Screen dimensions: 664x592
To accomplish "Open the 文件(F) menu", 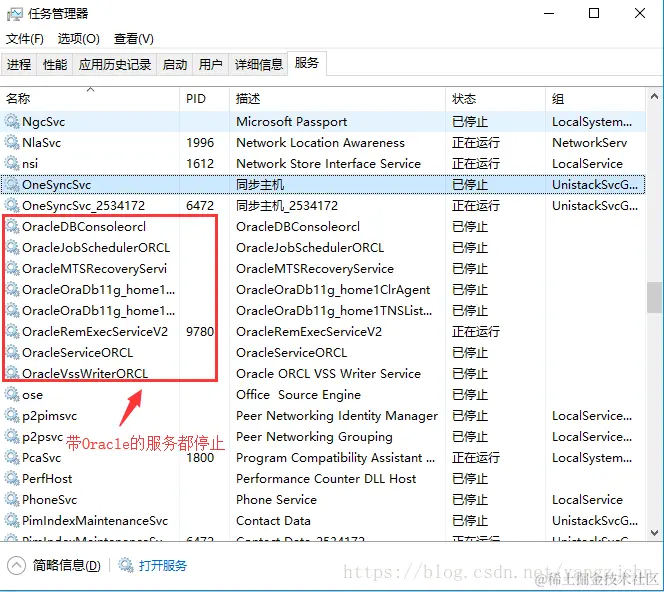I will 25,39.
